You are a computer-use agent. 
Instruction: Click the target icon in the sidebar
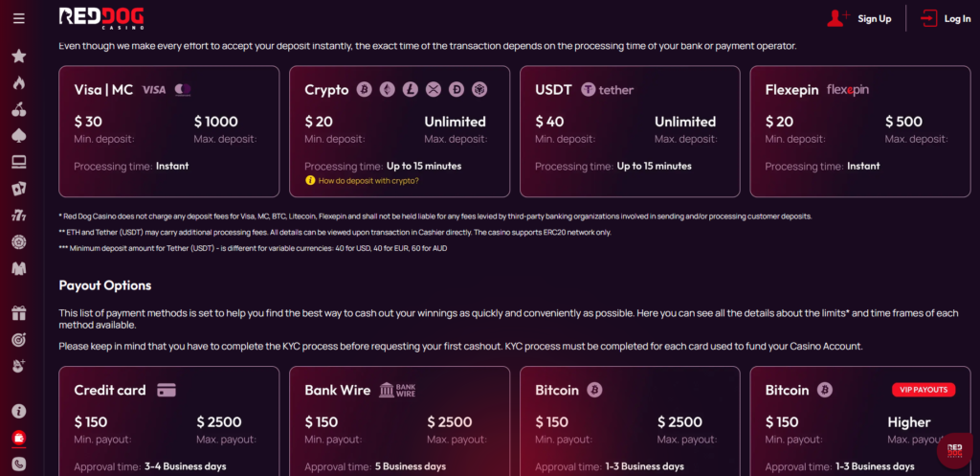(x=19, y=340)
